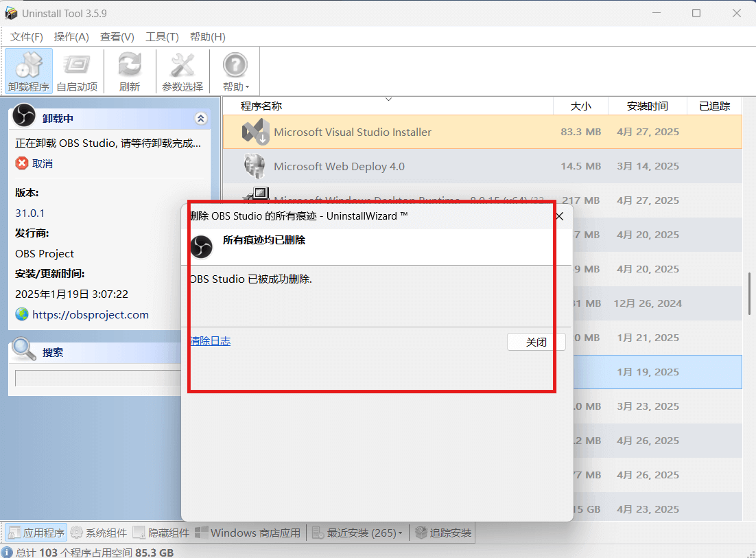Click the 搜索 text input field

96,378
